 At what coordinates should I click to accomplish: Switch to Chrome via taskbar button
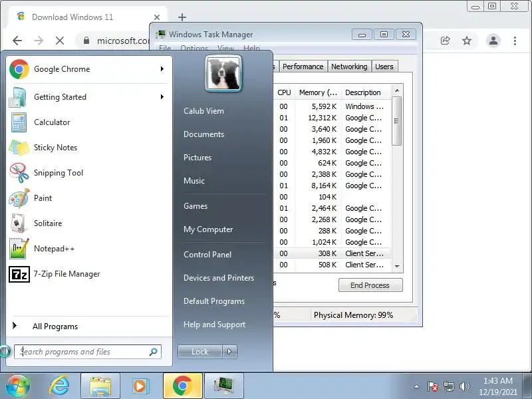[x=183, y=386]
